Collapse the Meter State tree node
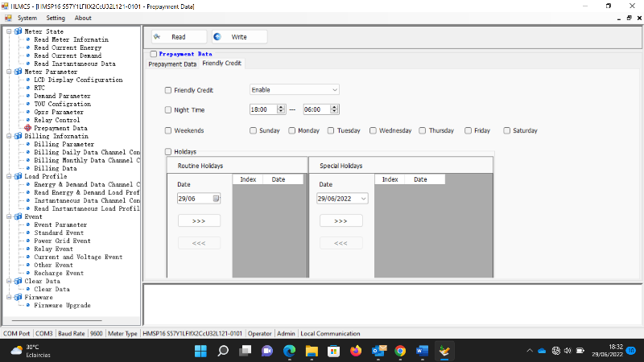Image resolution: width=644 pixels, height=362 pixels. pos(8,31)
